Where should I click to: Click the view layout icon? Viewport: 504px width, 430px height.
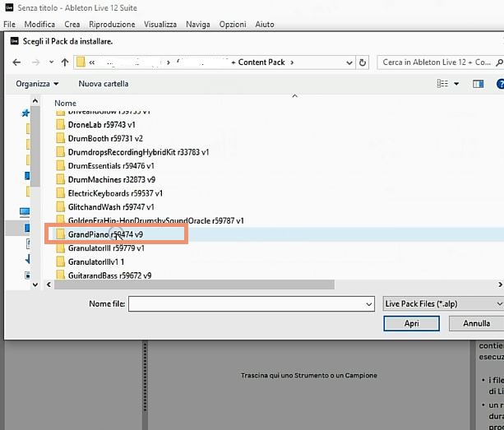[443, 84]
